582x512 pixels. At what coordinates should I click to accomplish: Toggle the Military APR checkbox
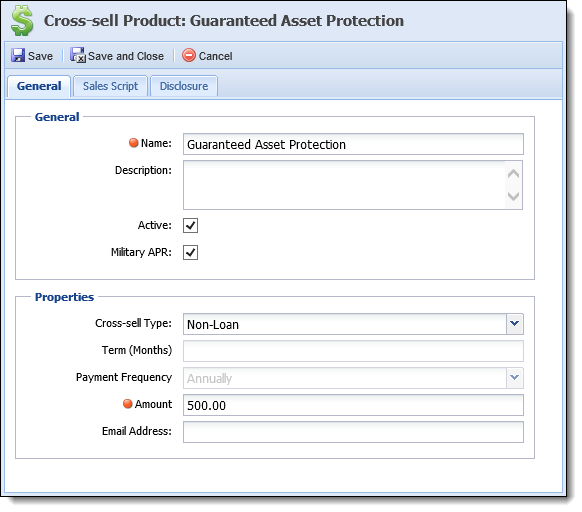(190, 252)
